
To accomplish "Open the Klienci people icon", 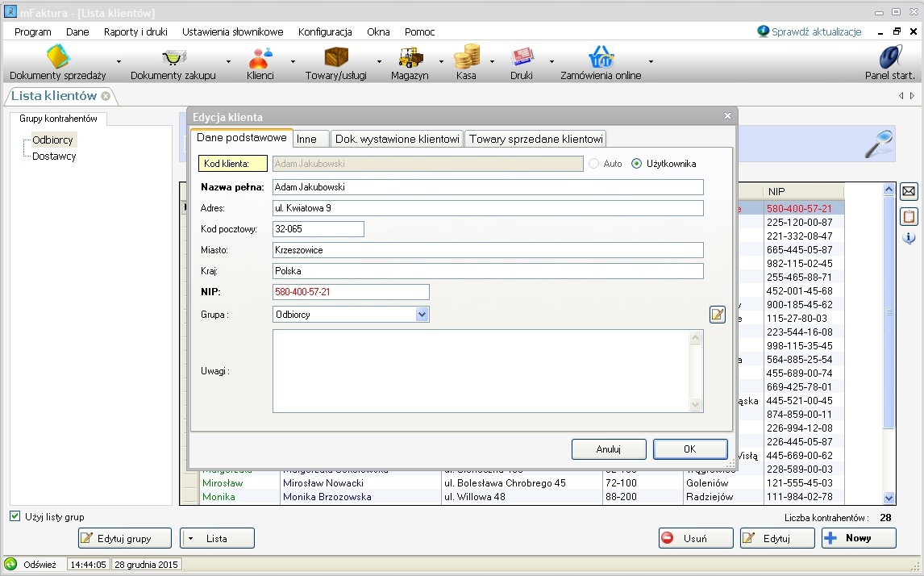I will click(x=260, y=57).
